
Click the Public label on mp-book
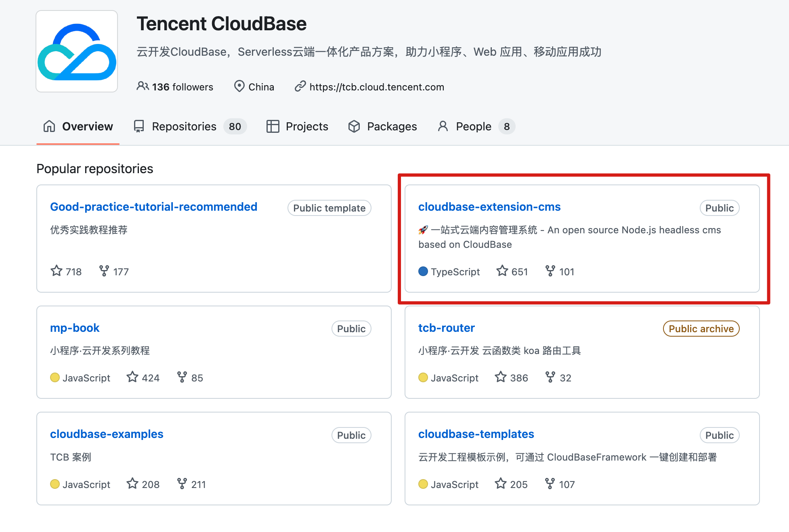click(351, 329)
